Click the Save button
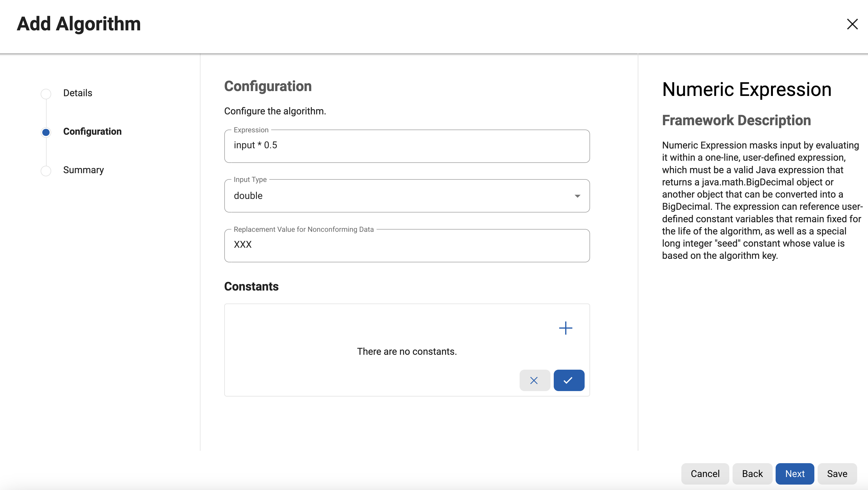This screenshot has width=868, height=490. tap(837, 473)
